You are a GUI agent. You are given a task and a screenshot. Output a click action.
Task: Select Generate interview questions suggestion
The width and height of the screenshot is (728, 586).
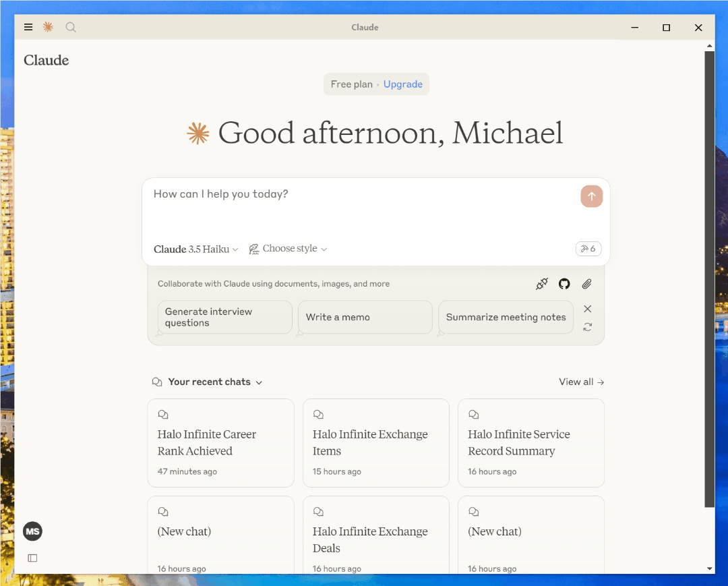224,317
